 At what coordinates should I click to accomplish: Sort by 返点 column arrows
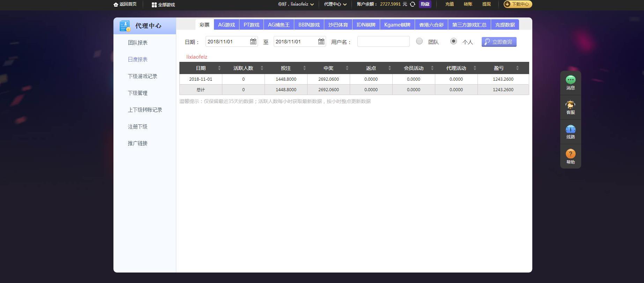pos(390,68)
